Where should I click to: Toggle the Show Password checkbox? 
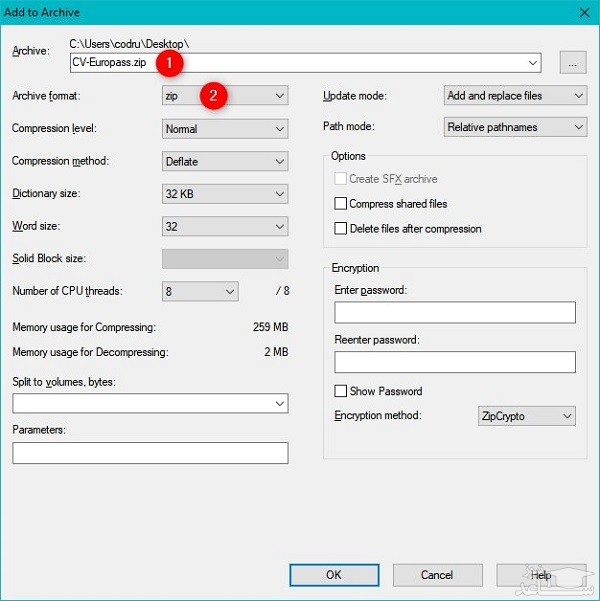341,391
